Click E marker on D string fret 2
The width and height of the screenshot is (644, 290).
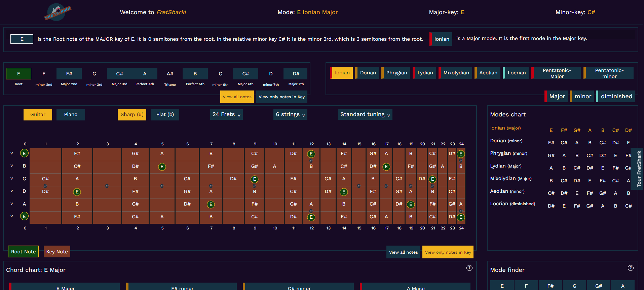click(x=77, y=192)
